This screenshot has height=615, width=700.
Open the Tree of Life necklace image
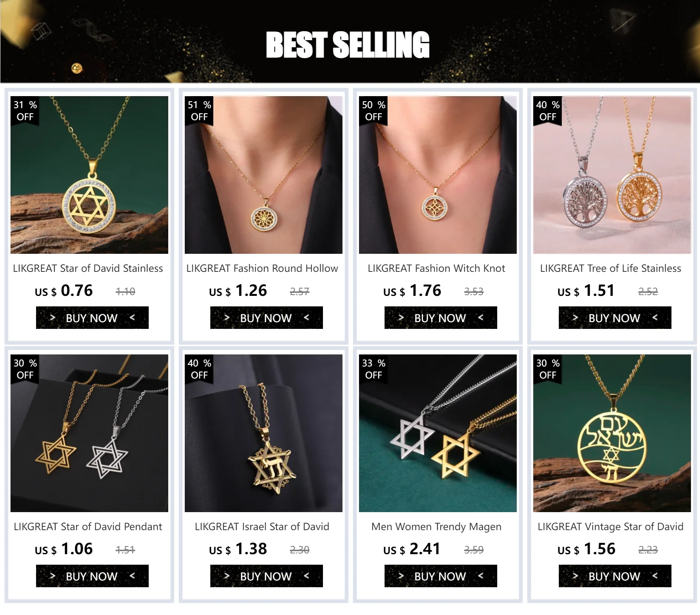[x=612, y=175]
